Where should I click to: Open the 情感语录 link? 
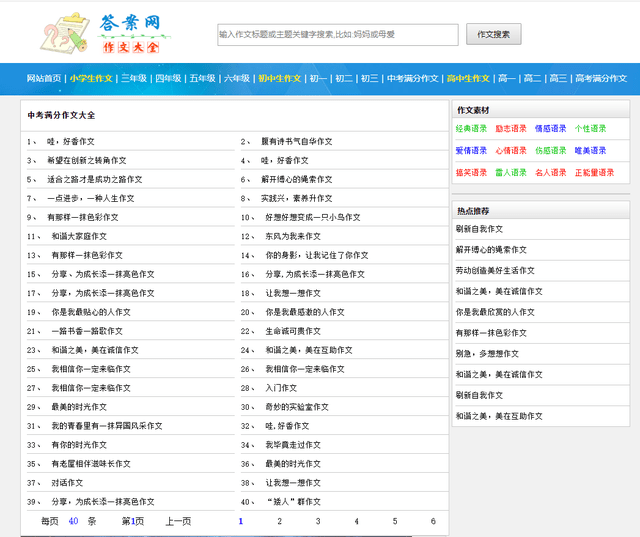(x=551, y=129)
